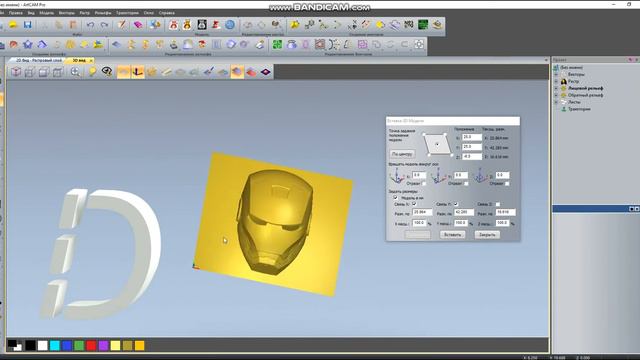Click the target frame icon ending vector toolbar
The image size is (640, 360).
[419, 44]
